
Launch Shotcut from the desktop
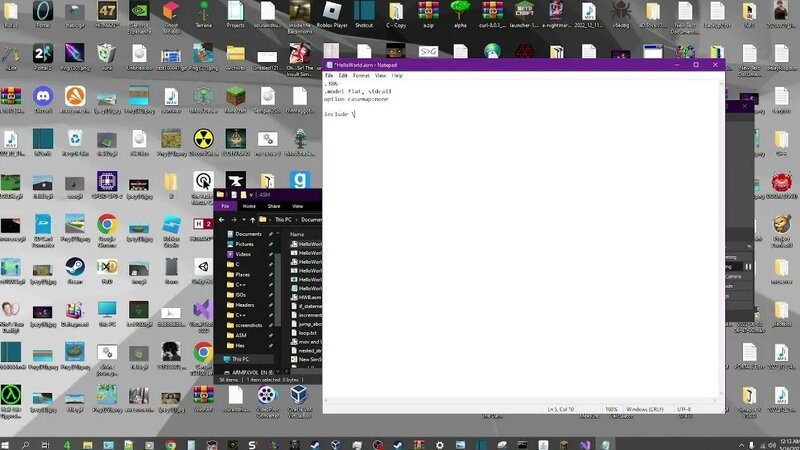pos(364,13)
